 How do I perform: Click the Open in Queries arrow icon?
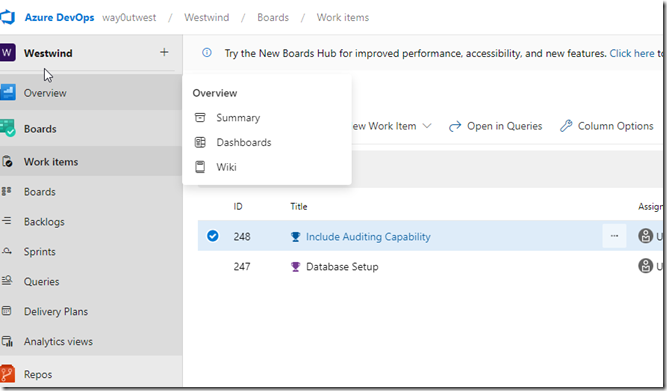(455, 126)
